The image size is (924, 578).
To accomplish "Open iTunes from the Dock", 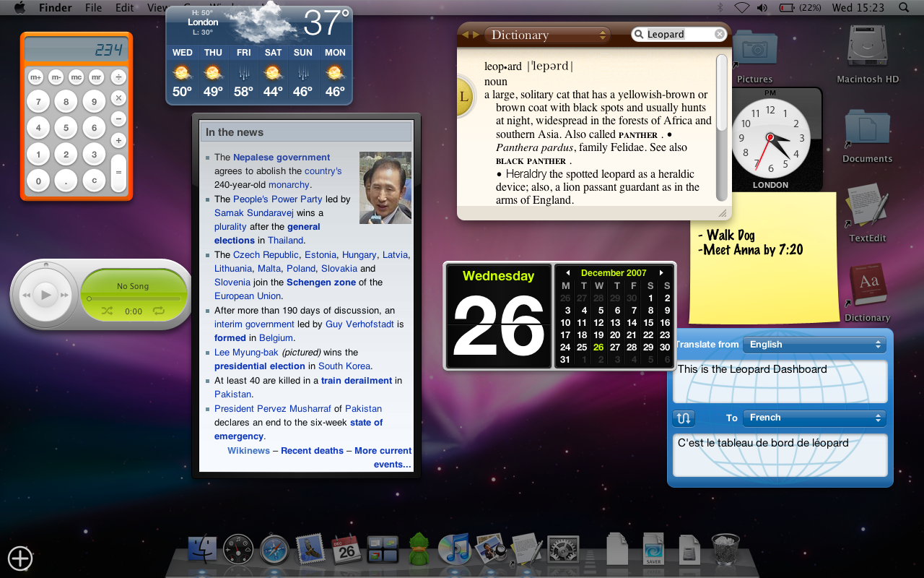I will (x=454, y=549).
